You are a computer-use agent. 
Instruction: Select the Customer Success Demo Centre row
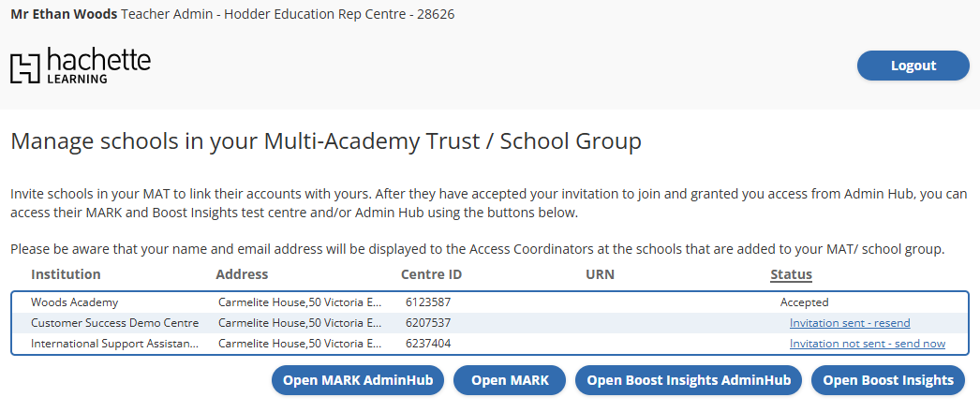coord(115,323)
